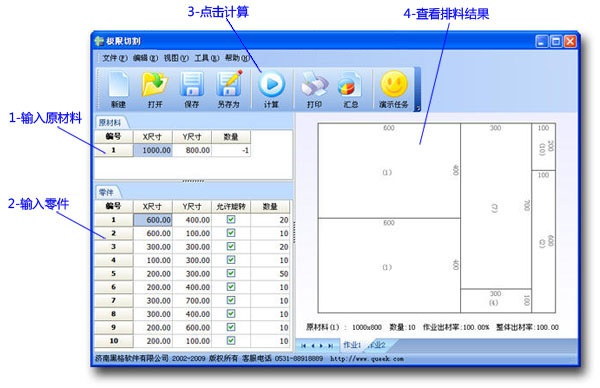The height and width of the screenshot is (388, 600).
Task: Print results via the 打印 icon
Action: [x=314, y=89]
